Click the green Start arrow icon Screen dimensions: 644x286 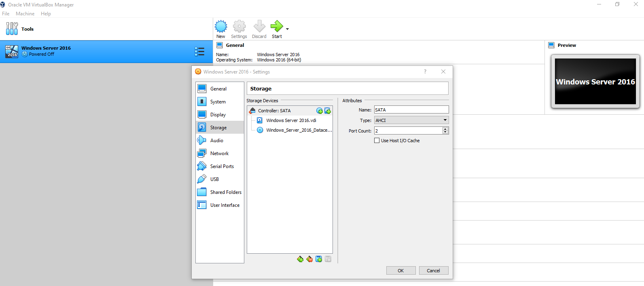point(277,26)
